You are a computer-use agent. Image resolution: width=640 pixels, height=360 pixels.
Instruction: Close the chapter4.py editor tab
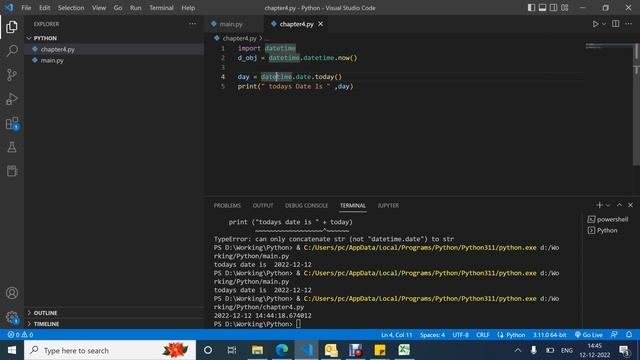tap(321, 24)
